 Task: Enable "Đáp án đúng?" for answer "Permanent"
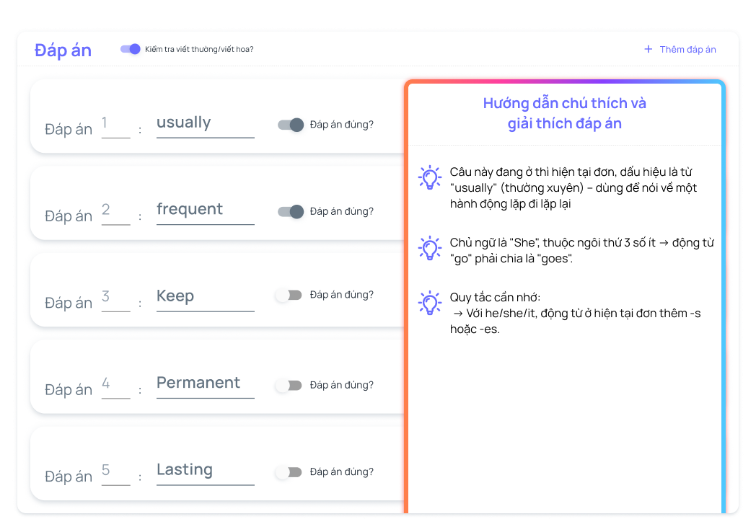(289, 385)
